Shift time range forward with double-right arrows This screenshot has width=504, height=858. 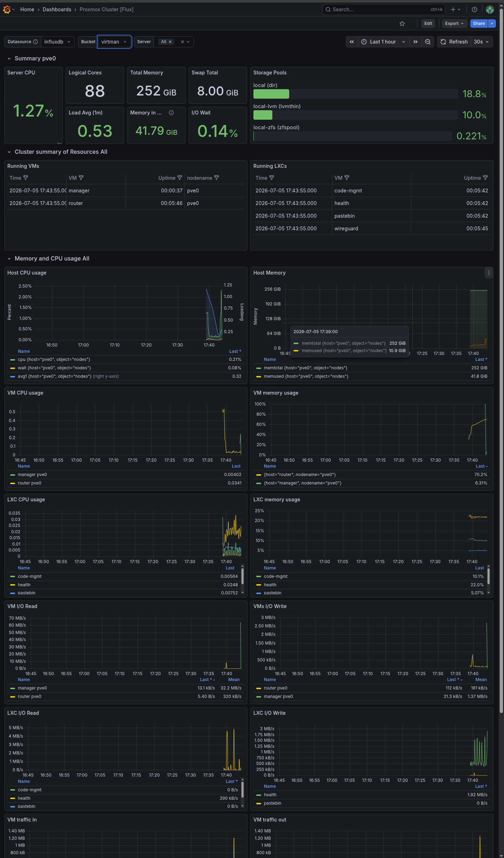coord(416,42)
